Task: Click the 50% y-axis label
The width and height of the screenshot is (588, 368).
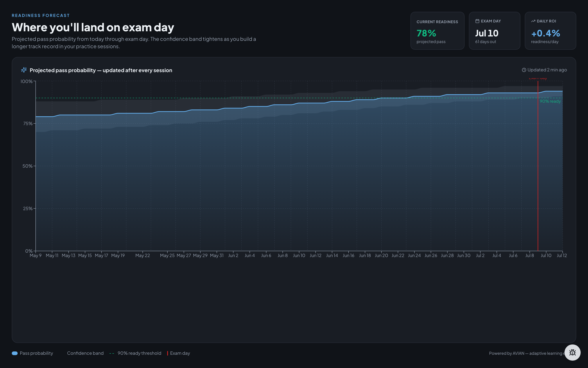Action: 27,166
